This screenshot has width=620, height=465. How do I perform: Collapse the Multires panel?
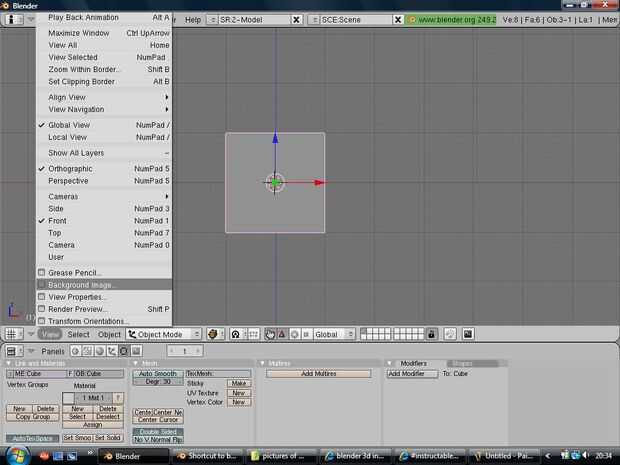pyautogui.click(x=263, y=363)
